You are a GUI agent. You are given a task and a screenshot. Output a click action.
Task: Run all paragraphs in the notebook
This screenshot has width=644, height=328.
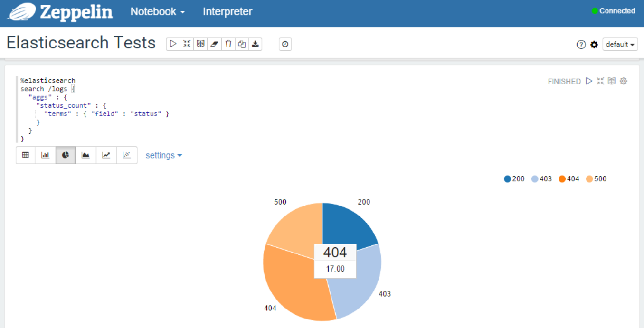click(x=173, y=44)
